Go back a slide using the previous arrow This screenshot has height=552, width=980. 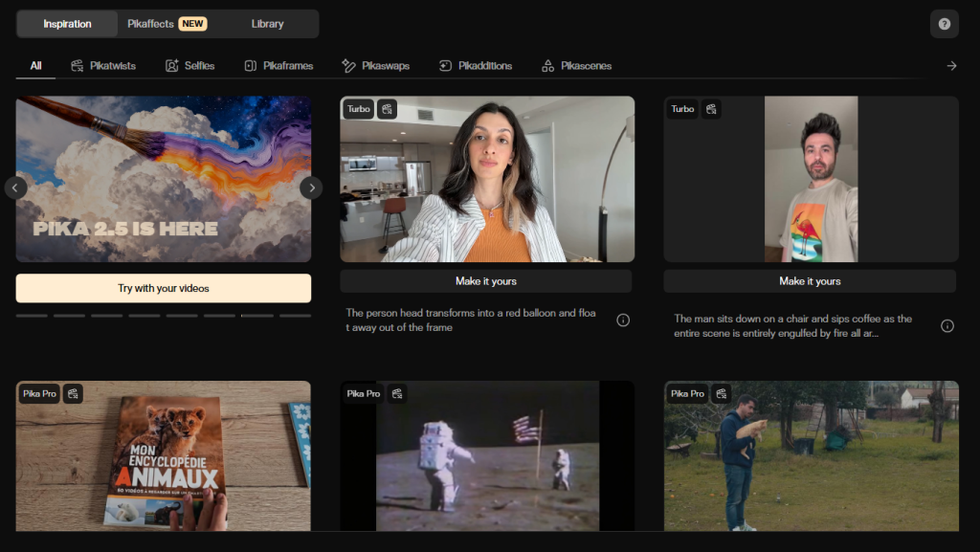coord(15,188)
